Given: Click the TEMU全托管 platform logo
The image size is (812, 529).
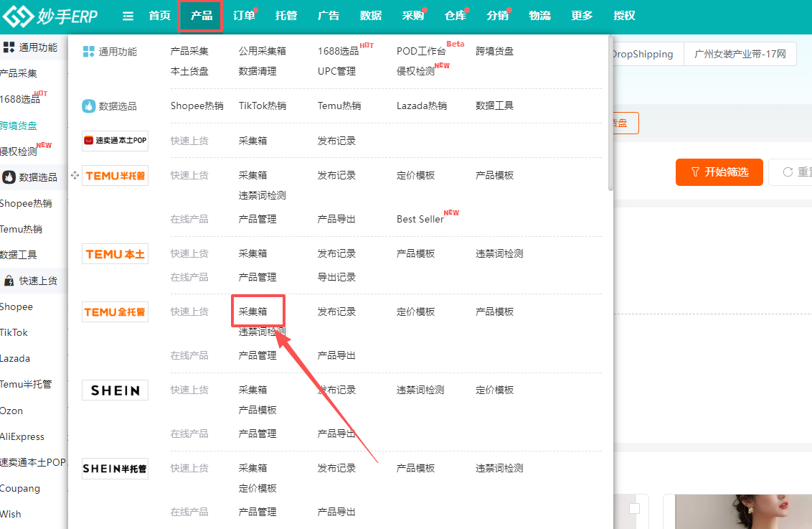Looking at the screenshot, I should pyautogui.click(x=115, y=312).
